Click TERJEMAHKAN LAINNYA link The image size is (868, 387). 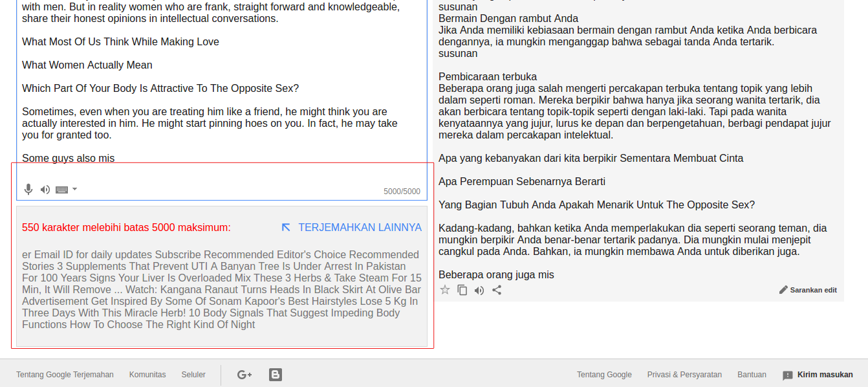pyautogui.click(x=360, y=228)
